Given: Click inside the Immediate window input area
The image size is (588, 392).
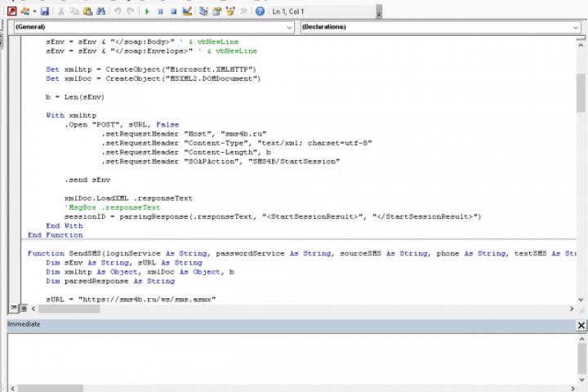Looking at the screenshot, I should [x=292, y=359].
